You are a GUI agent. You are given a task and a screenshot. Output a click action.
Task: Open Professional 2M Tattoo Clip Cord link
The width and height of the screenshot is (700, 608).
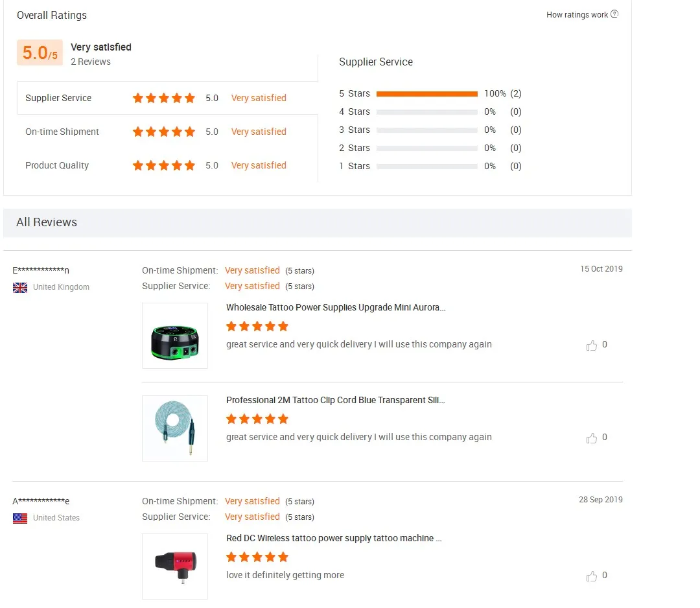(x=336, y=400)
